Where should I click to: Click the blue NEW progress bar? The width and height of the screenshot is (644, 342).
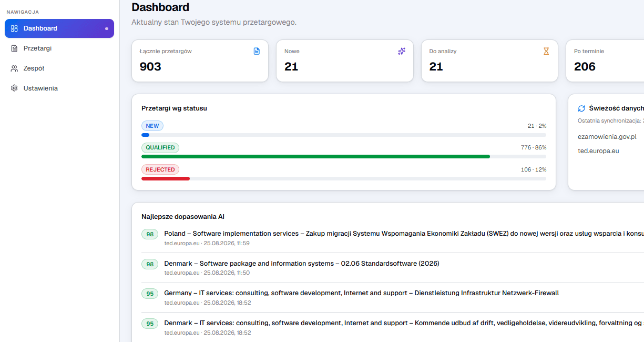pos(145,135)
